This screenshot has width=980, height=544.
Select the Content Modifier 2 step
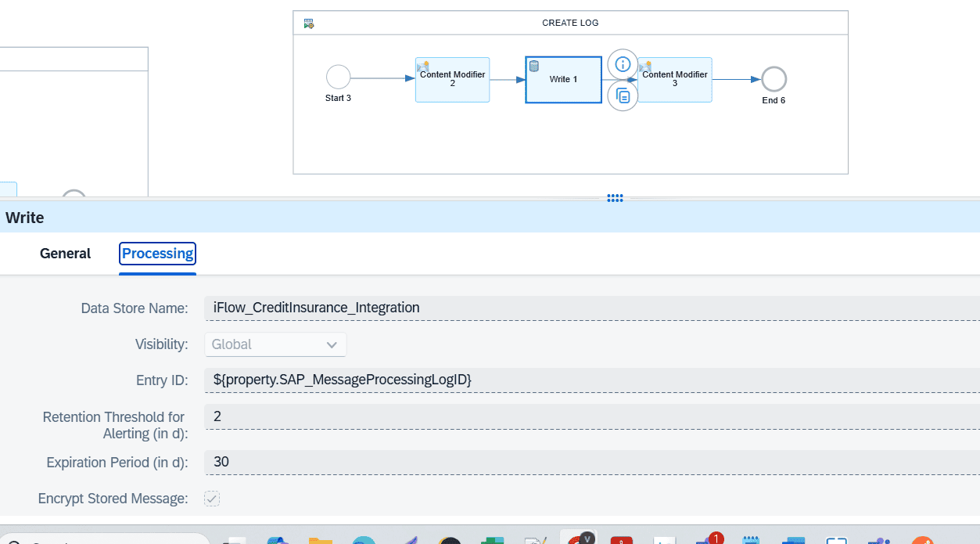coord(452,79)
